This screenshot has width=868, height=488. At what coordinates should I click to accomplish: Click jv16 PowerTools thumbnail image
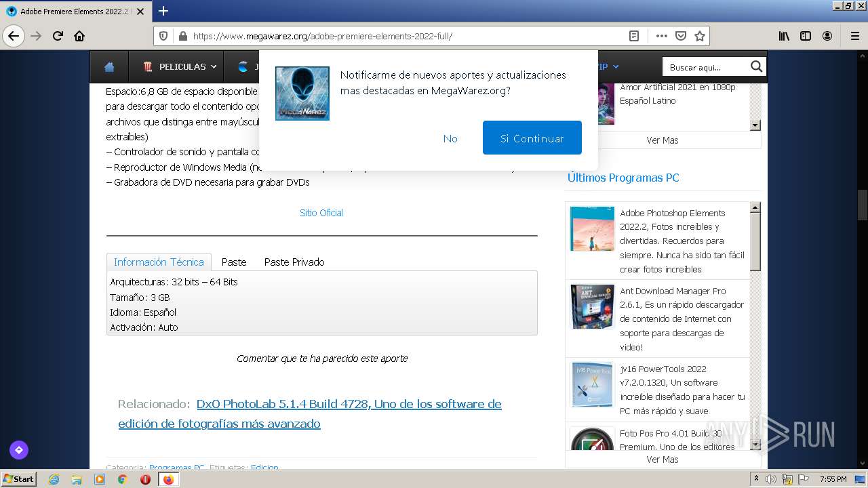click(592, 384)
